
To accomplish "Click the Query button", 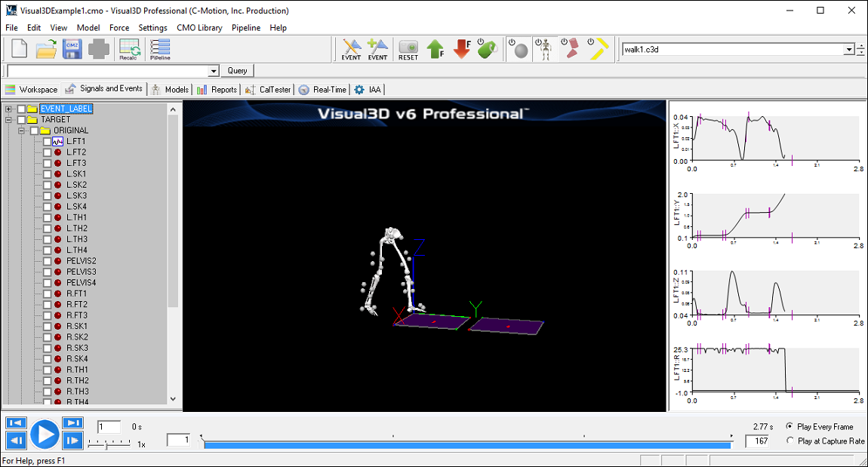I will 238,71.
